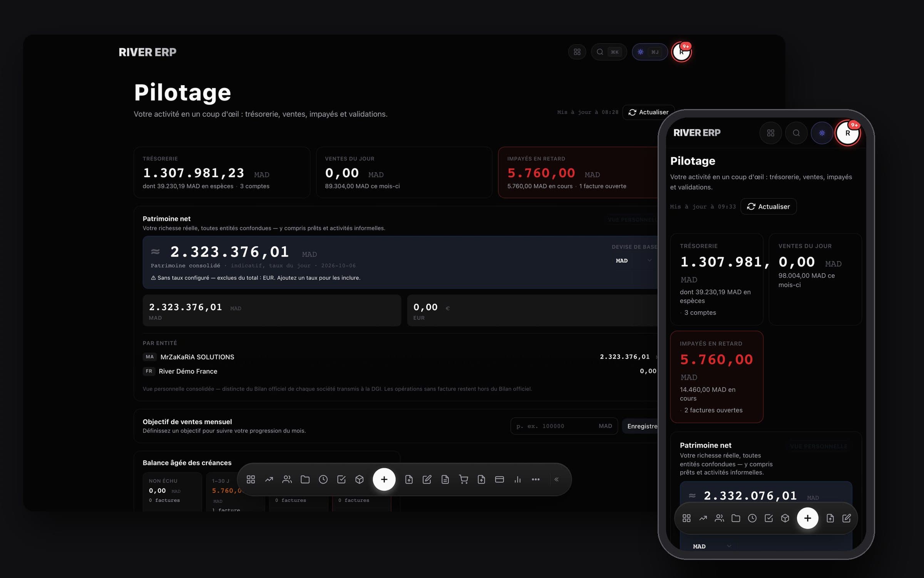Select the MrZaKaRiA SOLUTIONS entity row
The image size is (924, 578).
[x=400, y=357]
